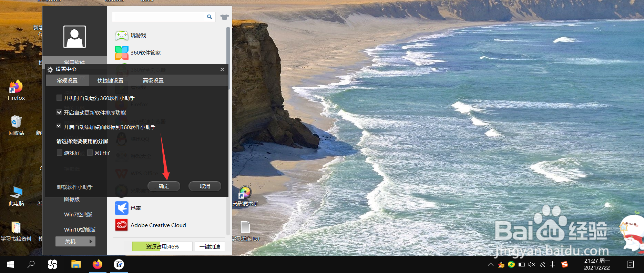Select the 学习书籍资料 folder icon

coord(16,231)
